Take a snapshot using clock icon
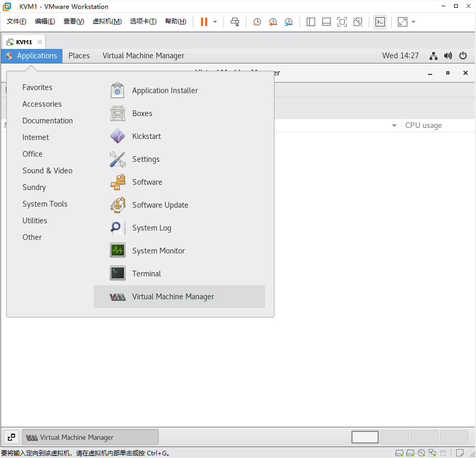476x458 pixels. (x=257, y=22)
